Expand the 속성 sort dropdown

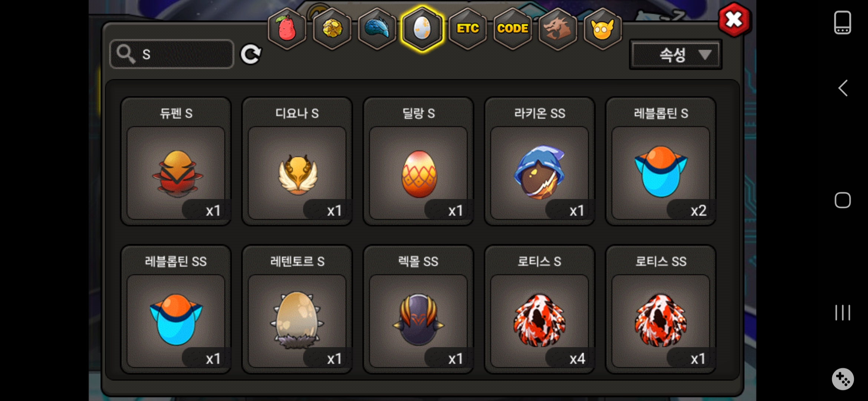point(675,55)
